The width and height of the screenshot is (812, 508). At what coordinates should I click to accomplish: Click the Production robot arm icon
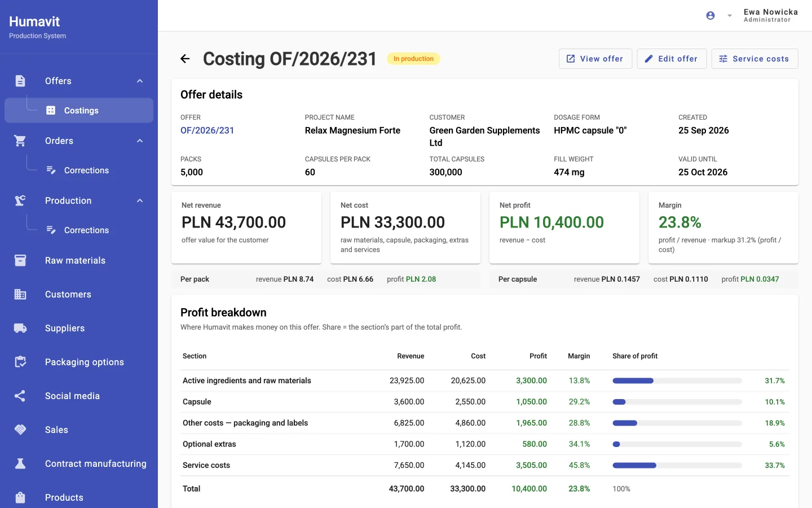[20, 200]
